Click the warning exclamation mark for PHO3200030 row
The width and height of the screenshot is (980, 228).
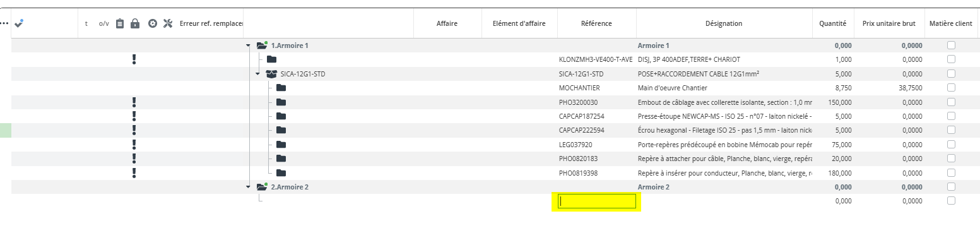tap(134, 102)
